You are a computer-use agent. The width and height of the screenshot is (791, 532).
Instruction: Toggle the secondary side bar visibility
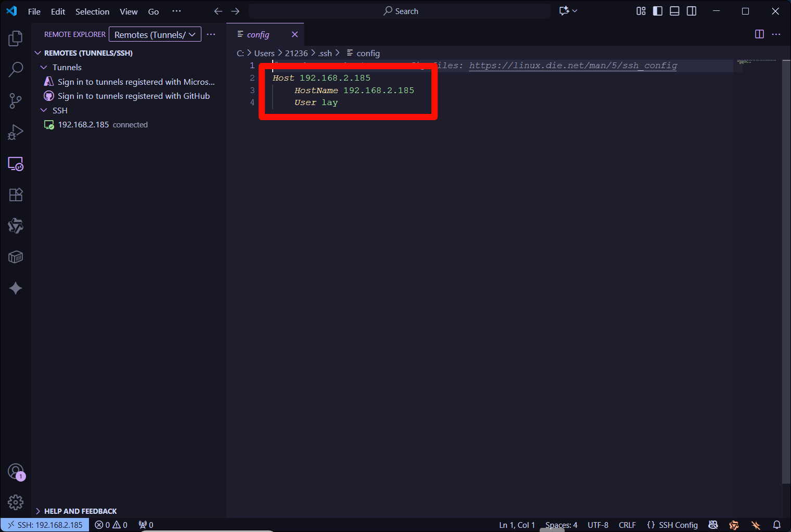(x=692, y=11)
